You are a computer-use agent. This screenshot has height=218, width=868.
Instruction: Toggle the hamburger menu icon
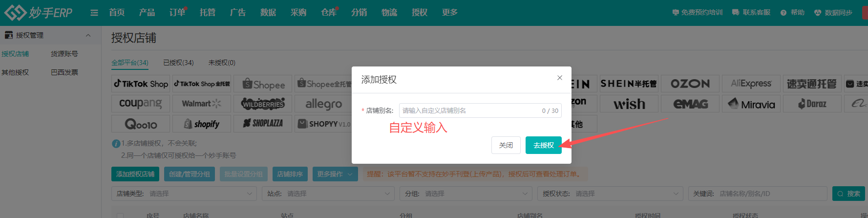tap(94, 13)
